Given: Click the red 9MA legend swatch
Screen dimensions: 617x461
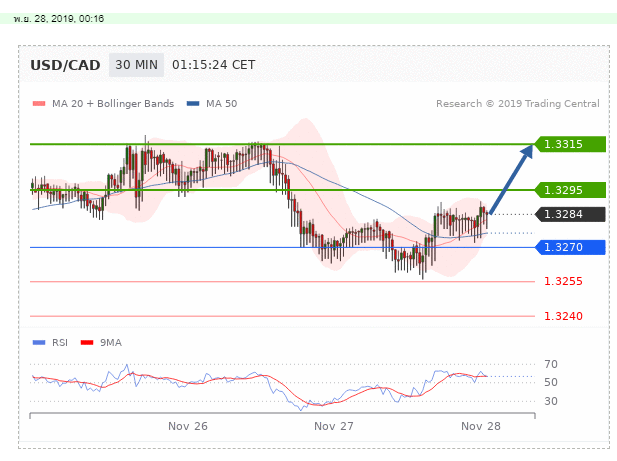Looking at the screenshot, I should (87, 343).
